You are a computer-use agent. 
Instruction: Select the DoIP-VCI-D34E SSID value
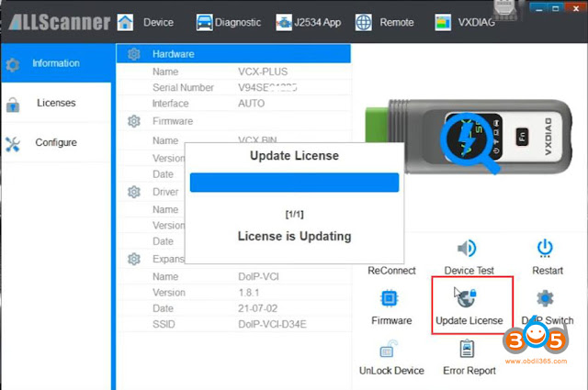[272, 324]
